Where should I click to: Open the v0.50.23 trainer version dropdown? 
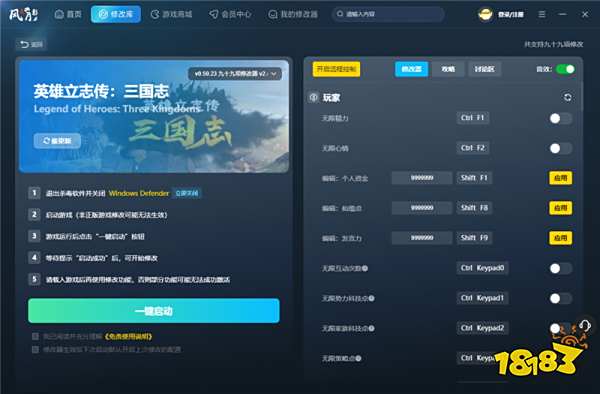click(235, 73)
